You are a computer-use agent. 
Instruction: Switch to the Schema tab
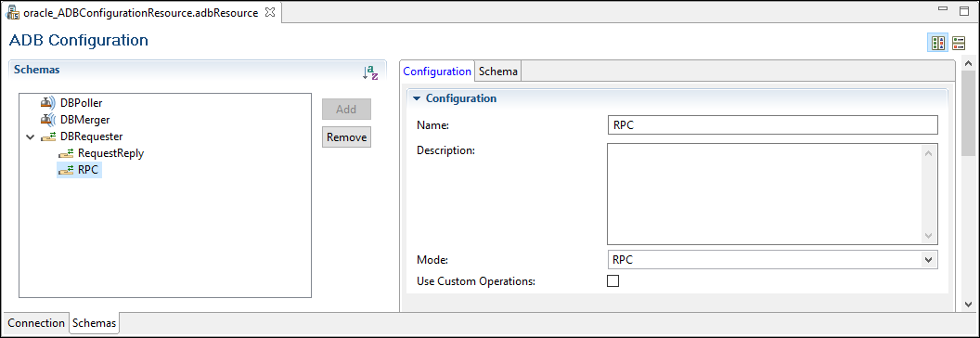point(498,71)
